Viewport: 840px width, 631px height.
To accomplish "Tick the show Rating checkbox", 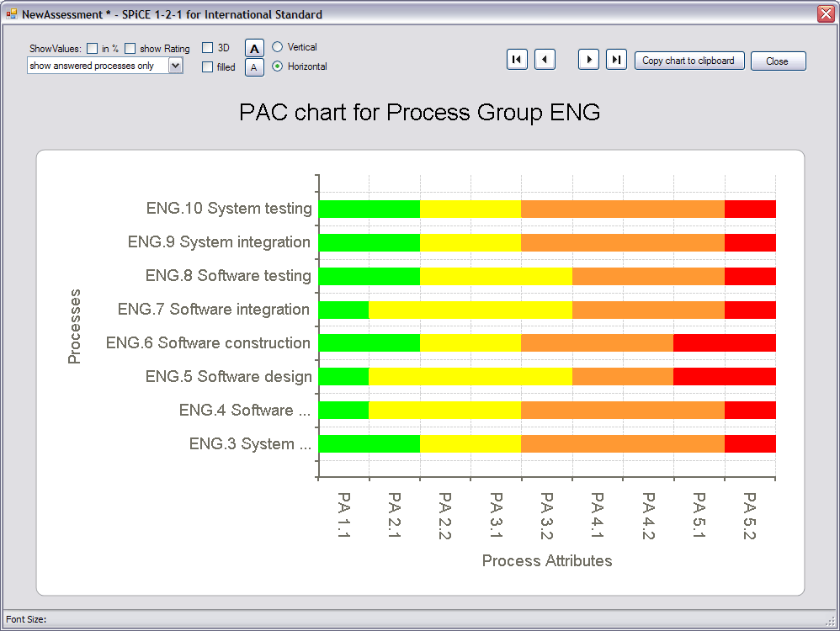I will (x=130, y=48).
